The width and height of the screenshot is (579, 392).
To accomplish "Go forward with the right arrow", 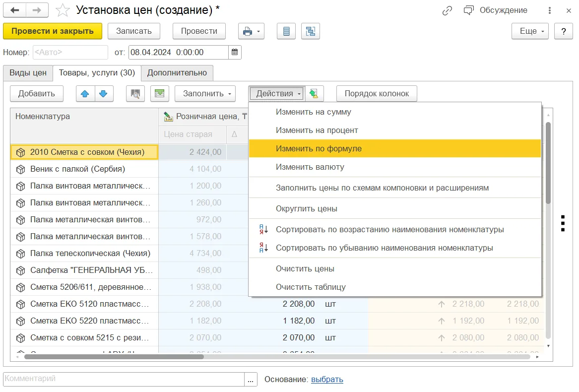I will pyautogui.click(x=37, y=10).
